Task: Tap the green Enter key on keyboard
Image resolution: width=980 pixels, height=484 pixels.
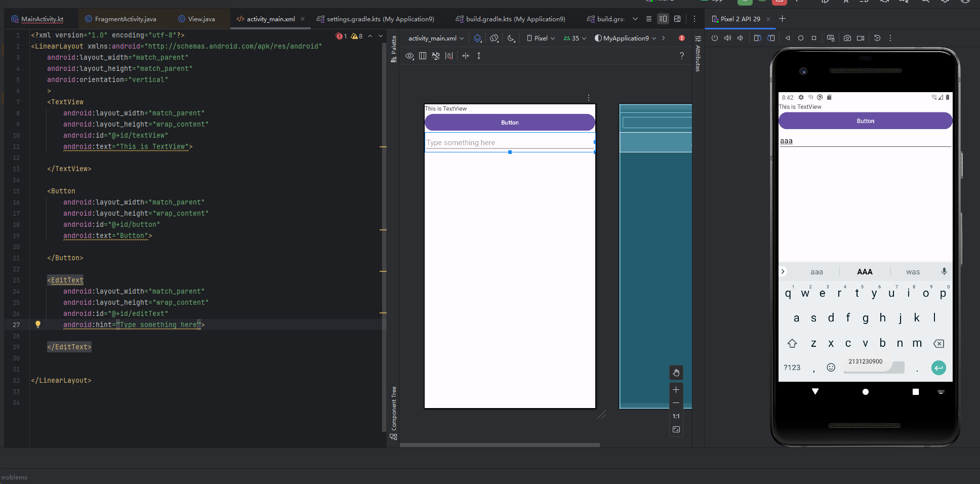Action: 938,368
